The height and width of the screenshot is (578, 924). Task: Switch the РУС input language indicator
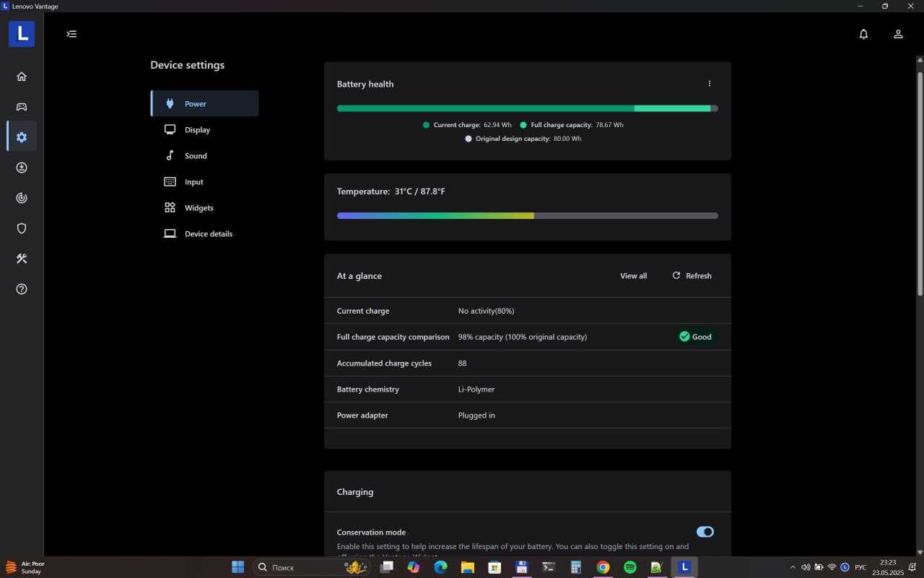[x=860, y=567]
